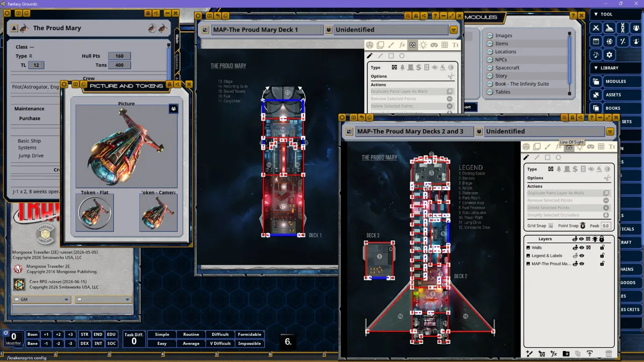
Task: Select the text Tt tool in Decks 2 and 3 toolbar
Action: tap(612, 147)
